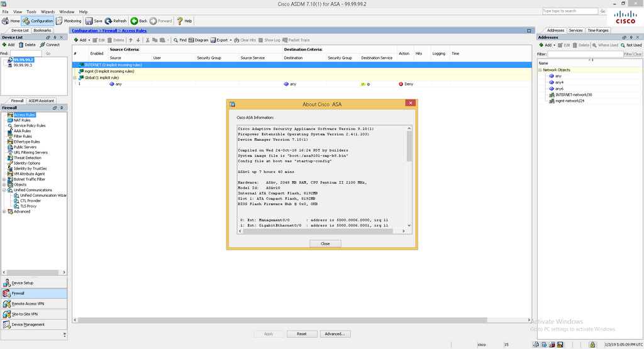
Task: Click Where Used in the Addresses panel
Action: click(605, 45)
